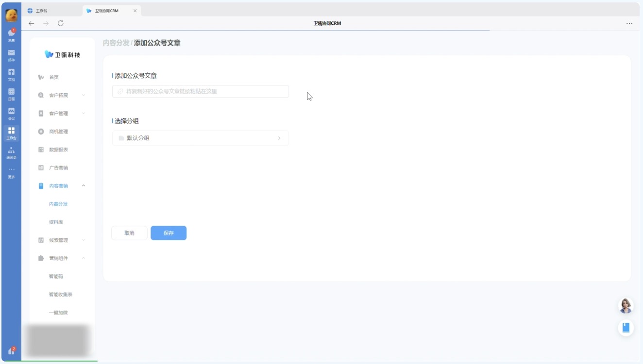Open the 文档 documents icon

(11, 73)
